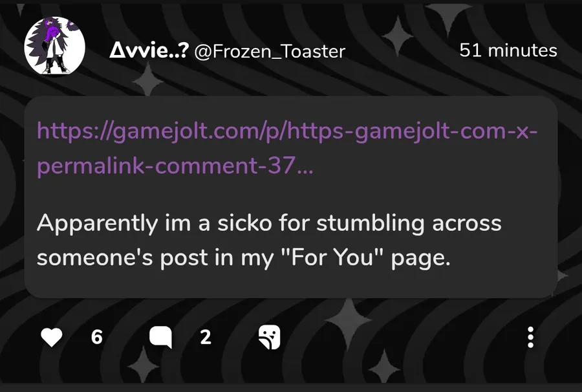Expand post actions with vertical ellipsis
Screen dimensions: 582x392
click(530, 337)
